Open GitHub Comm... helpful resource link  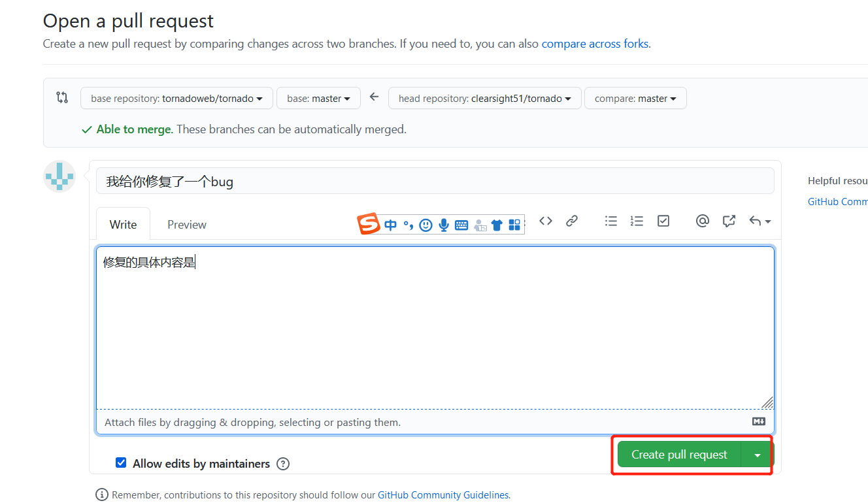click(838, 202)
